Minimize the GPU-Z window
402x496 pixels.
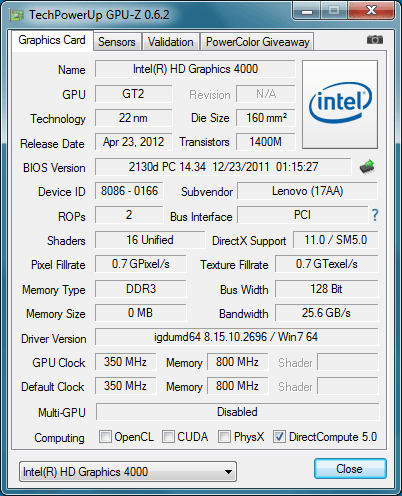[x=307, y=11]
